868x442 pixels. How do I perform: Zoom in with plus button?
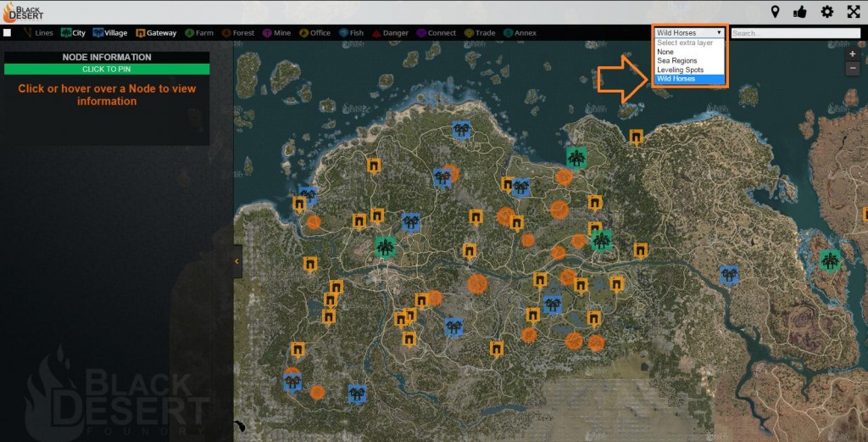pyautogui.click(x=853, y=54)
